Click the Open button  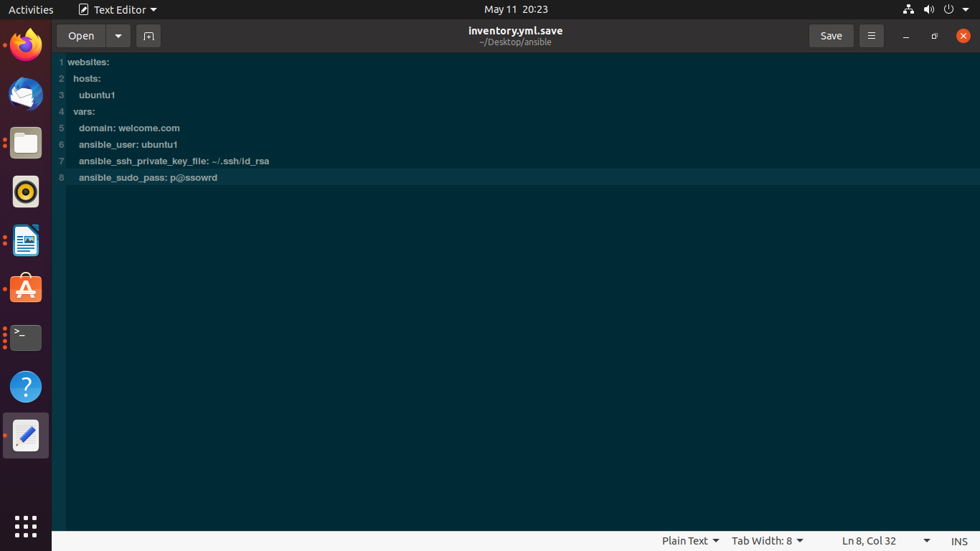tap(80, 35)
